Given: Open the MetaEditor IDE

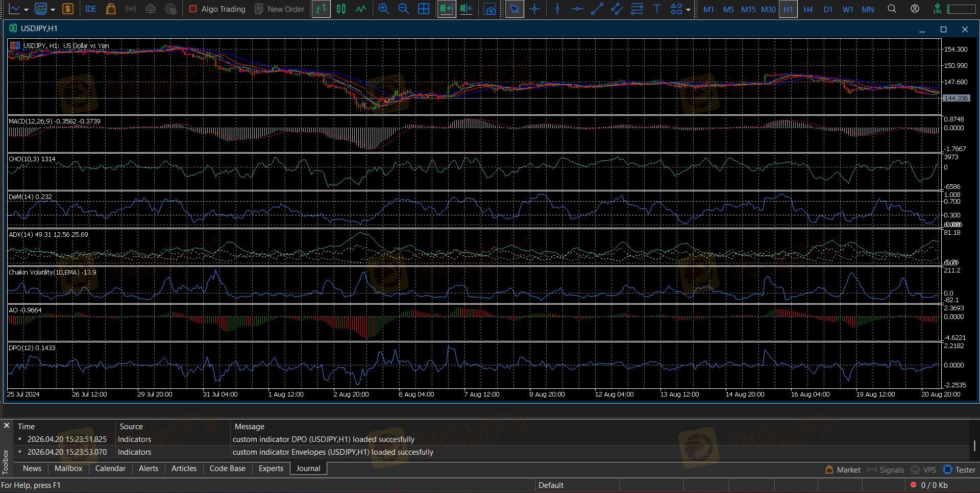Looking at the screenshot, I should [90, 9].
